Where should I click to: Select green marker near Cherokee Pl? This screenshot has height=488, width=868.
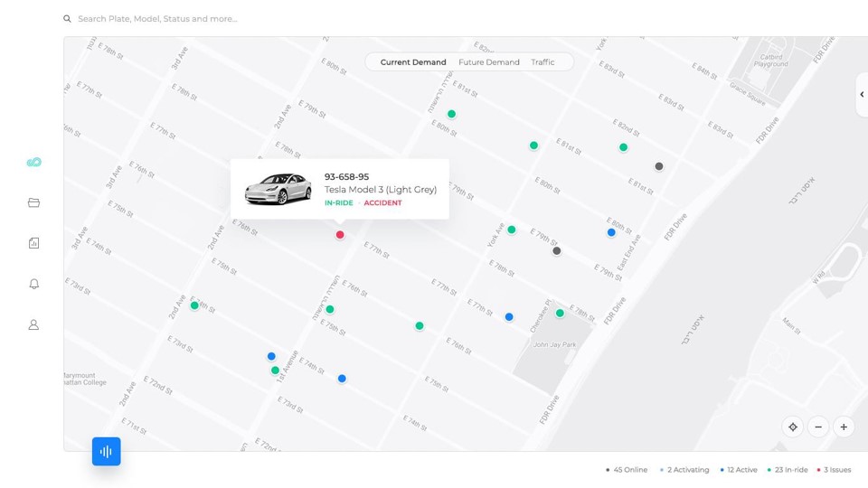point(560,314)
